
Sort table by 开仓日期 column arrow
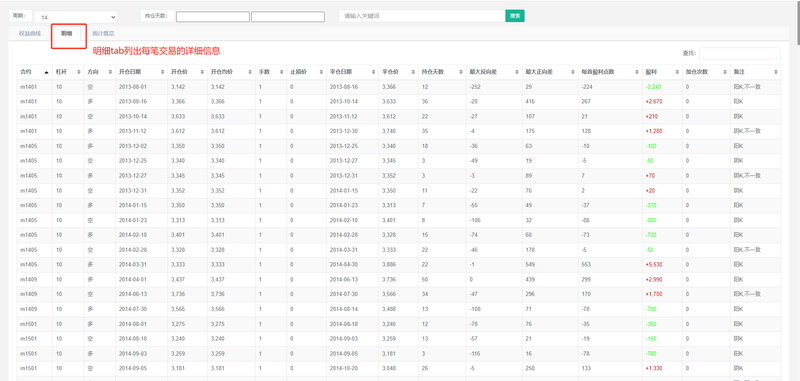click(x=163, y=72)
